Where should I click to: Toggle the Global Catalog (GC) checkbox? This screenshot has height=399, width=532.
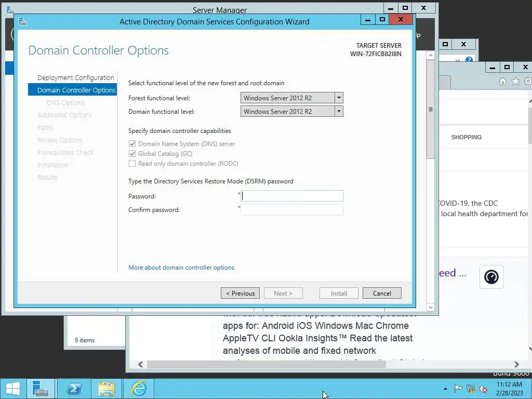(132, 154)
